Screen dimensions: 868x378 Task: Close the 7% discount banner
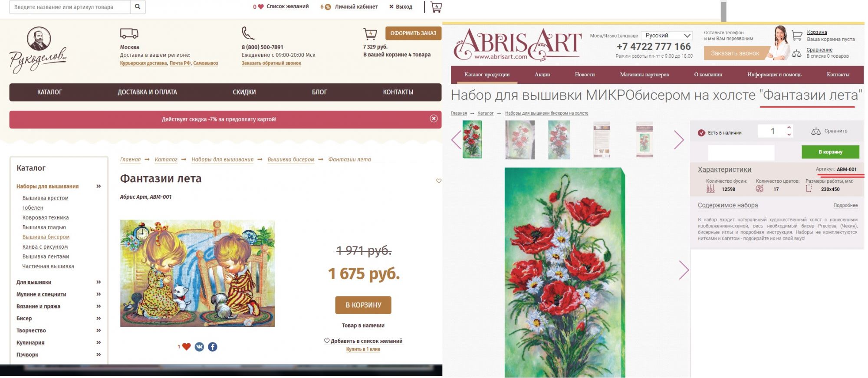click(434, 118)
